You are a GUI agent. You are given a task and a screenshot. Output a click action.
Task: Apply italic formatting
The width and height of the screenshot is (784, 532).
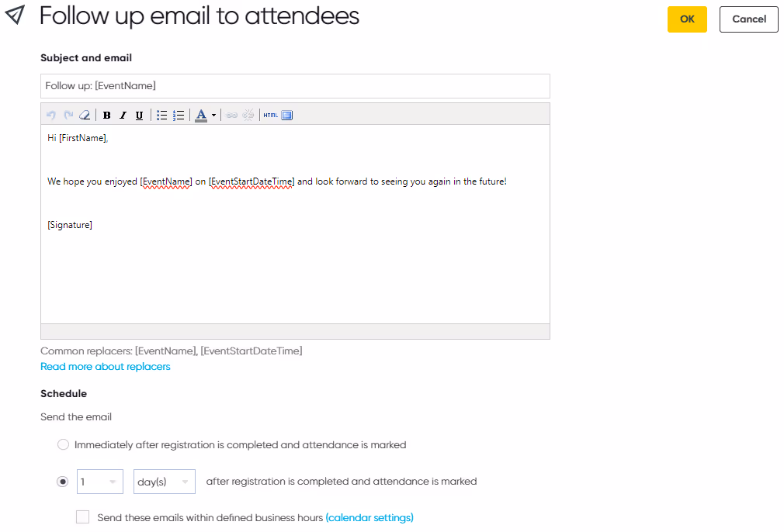pos(123,115)
